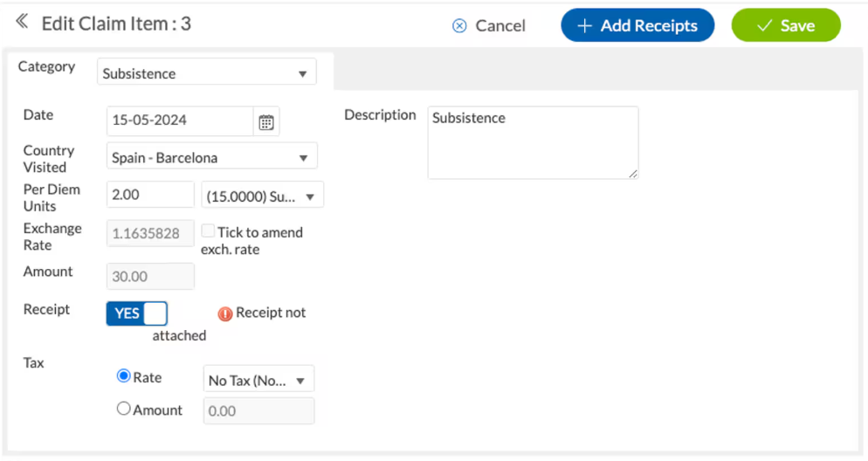
Task: Open the per diem rate dropdown (15.0000)
Action: 262,196
